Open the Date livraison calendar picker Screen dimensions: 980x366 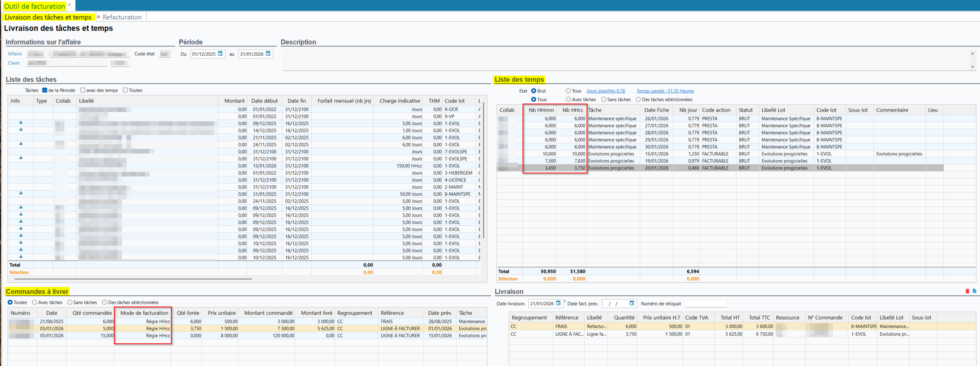point(558,303)
